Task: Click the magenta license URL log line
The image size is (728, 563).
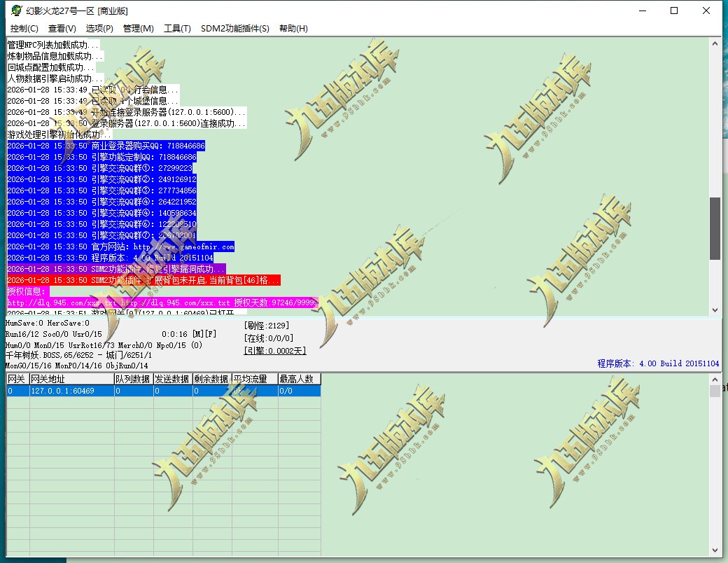Action: 162,303
